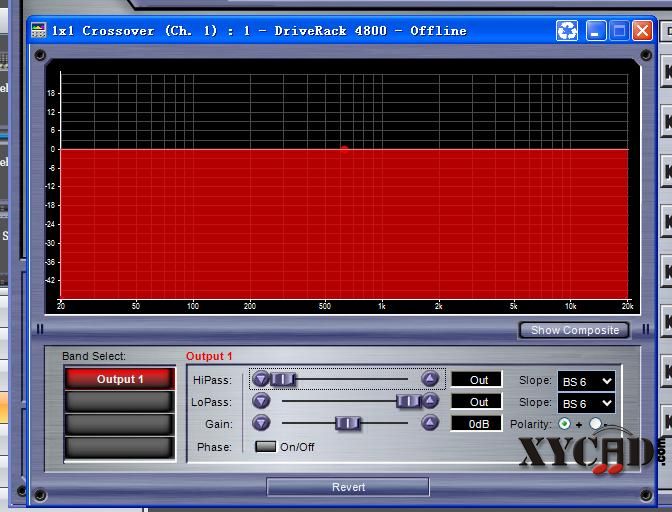Screen dimensions: 672x512
Task: Toggle the Phase On/Off button
Action: 265,446
